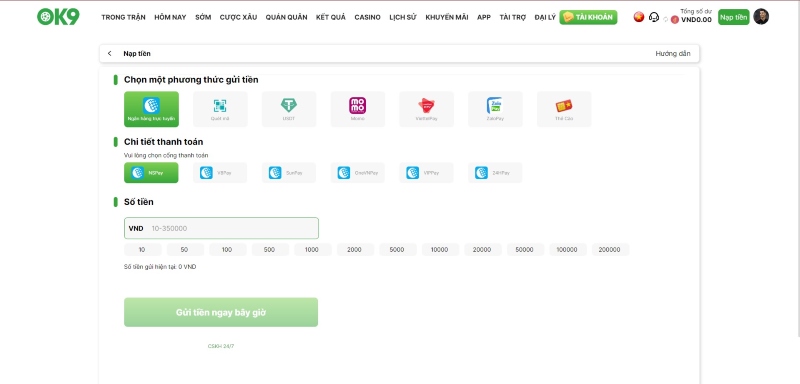
Task: Open the CƯỢC XÂU menu
Action: tap(238, 17)
